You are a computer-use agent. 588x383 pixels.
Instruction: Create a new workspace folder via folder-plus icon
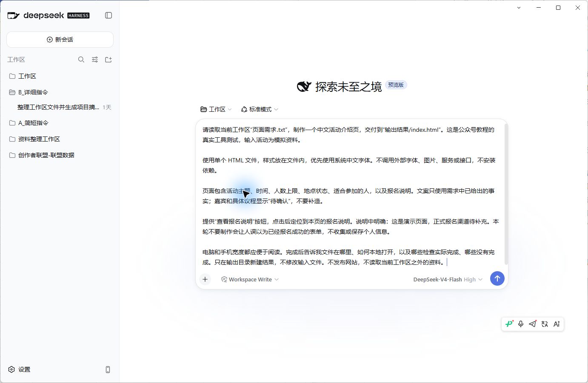(108, 60)
